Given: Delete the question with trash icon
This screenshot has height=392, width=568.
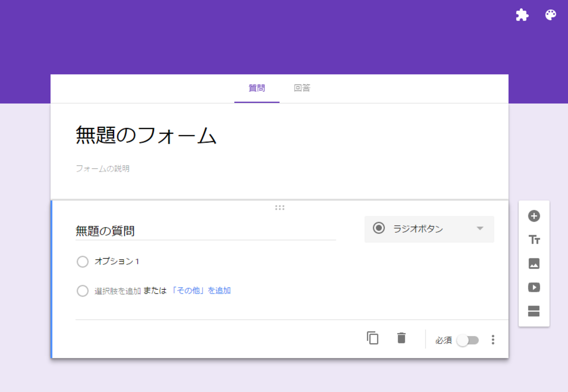Looking at the screenshot, I should click(402, 338).
